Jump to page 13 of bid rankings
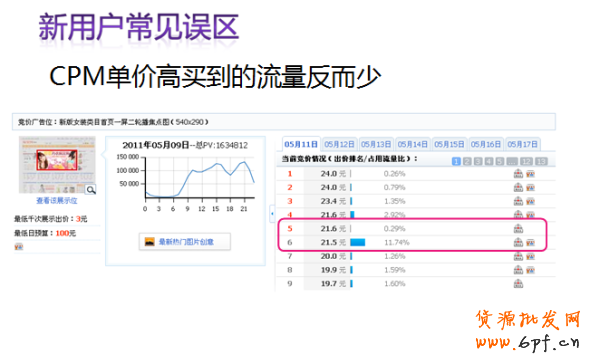590x364 pixels. pyautogui.click(x=541, y=161)
